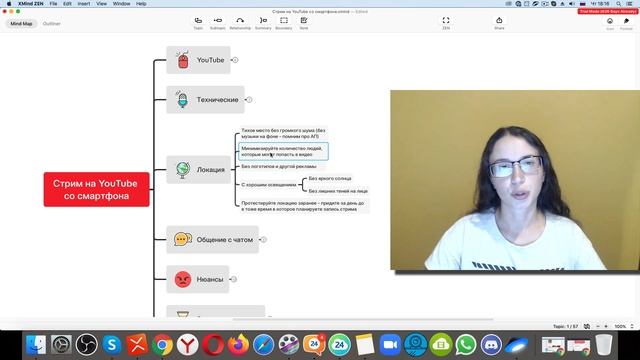Insert a Subtopic using the toolbar
The width and height of the screenshot is (640, 360).
(x=218, y=23)
